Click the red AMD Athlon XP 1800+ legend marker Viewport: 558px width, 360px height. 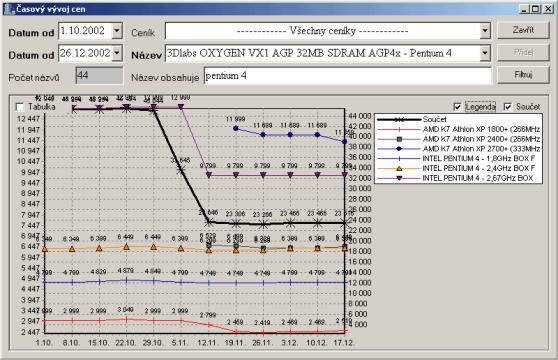(399, 129)
